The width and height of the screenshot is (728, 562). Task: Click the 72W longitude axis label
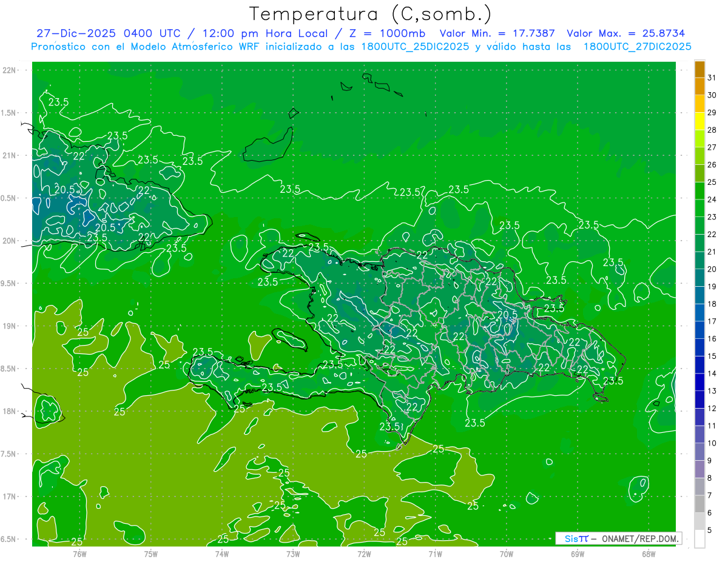click(364, 554)
